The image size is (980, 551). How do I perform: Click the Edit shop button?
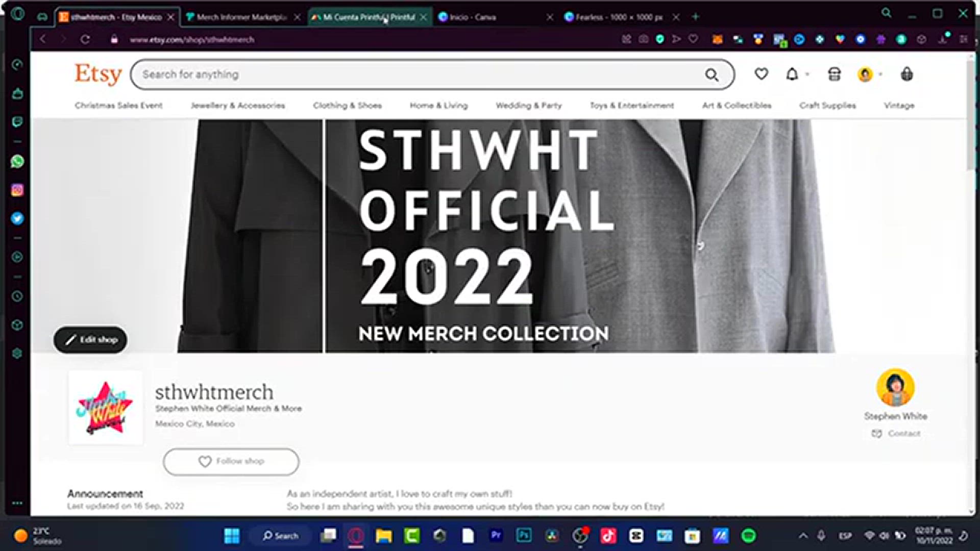coord(90,340)
